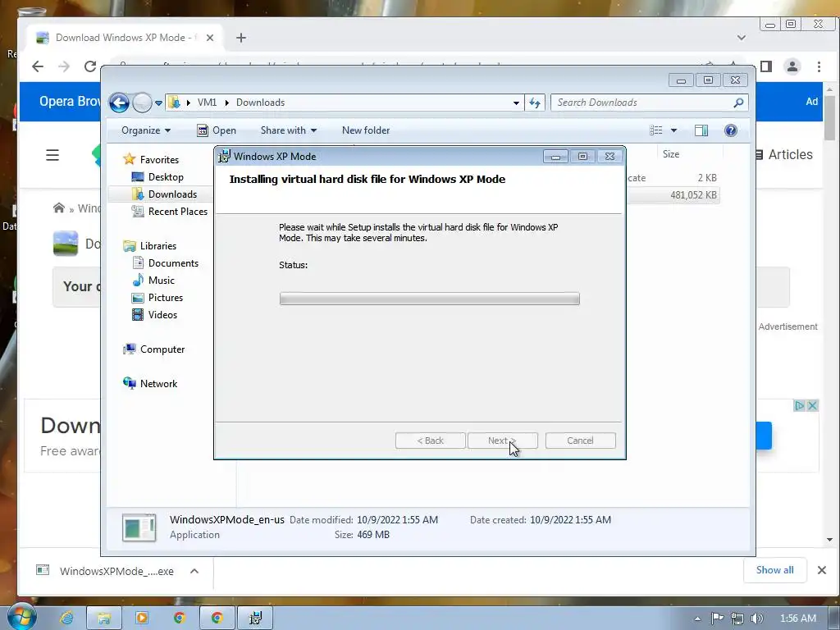Viewport: 840px width, 630px height.
Task: Open a new Chrome tab with plus button
Action: pos(241,38)
